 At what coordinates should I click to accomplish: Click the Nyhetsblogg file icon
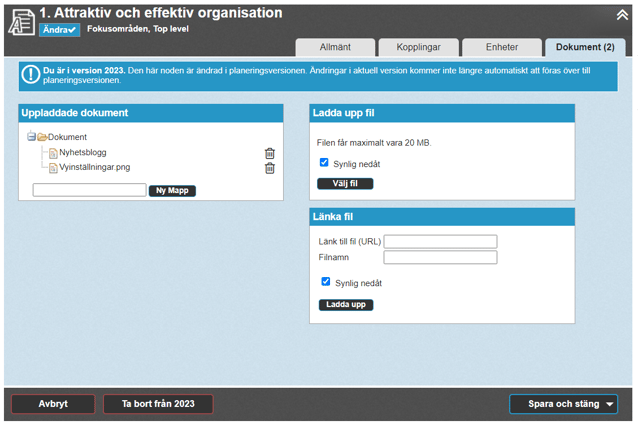pos(54,153)
